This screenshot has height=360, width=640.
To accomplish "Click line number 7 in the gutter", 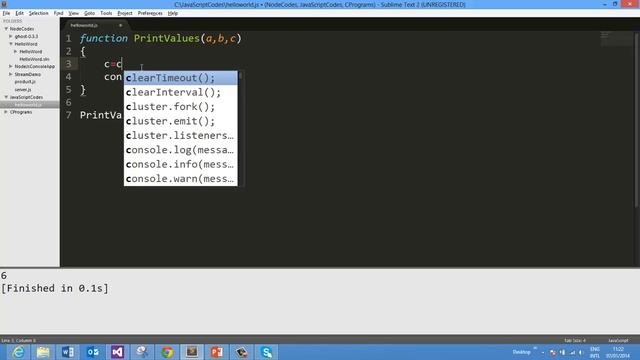I will pyautogui.click(x=69, y=115).
